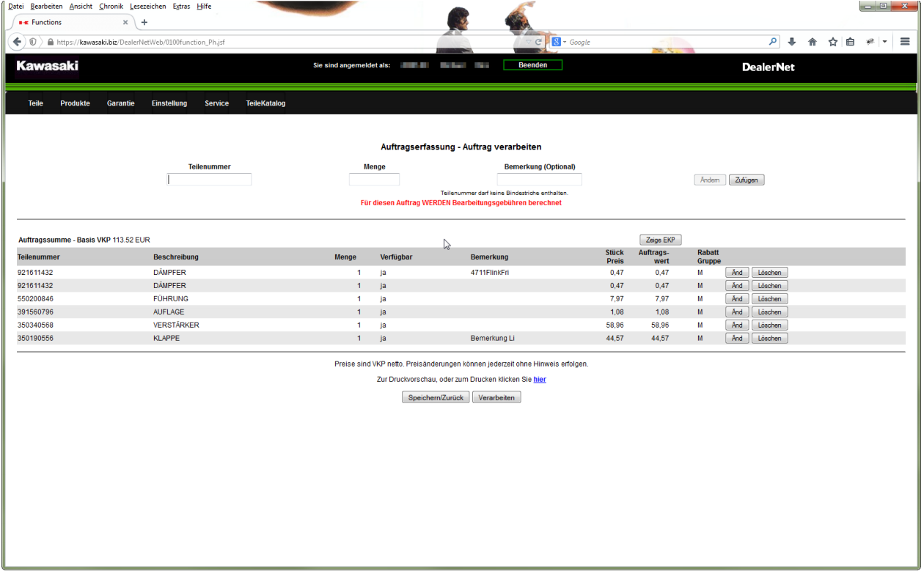The image size is (924, 574).
Task: Click the remark '4711FlinkFri'
Action: (x=490, y=273)
